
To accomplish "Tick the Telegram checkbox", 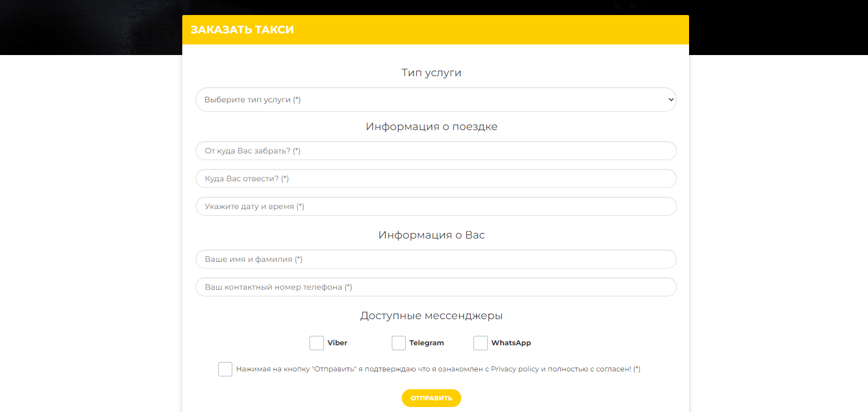I will (398, 343).
